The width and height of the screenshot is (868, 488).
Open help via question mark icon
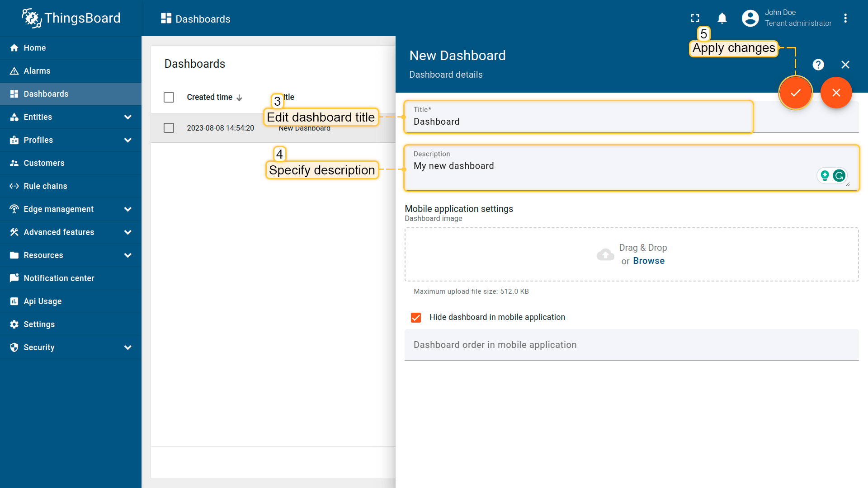tap(818, 65)
